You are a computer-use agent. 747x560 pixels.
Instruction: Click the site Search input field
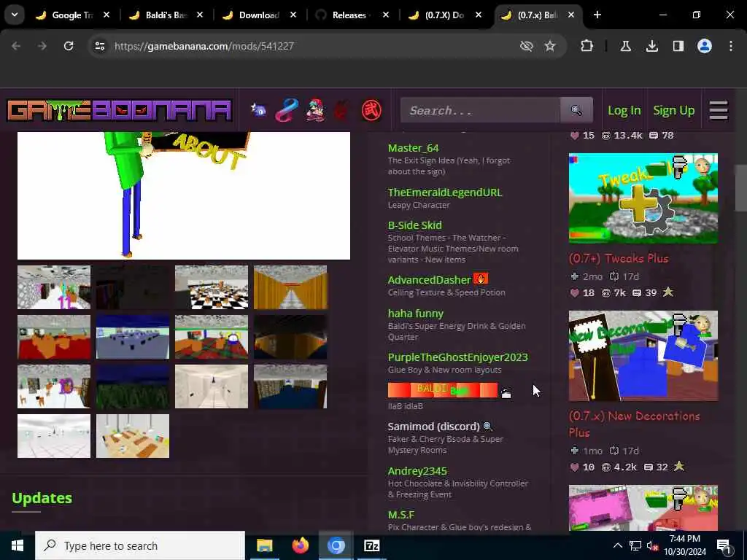click(480, 111)
